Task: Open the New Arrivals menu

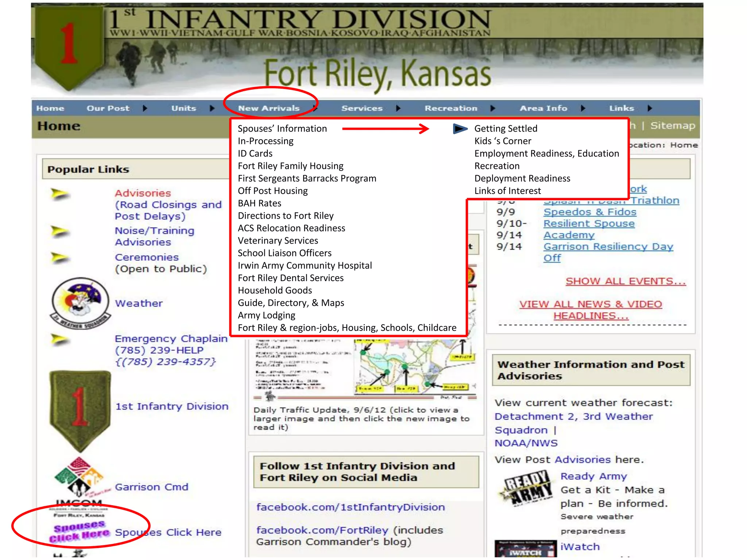Action: click(x=269, y=108)
